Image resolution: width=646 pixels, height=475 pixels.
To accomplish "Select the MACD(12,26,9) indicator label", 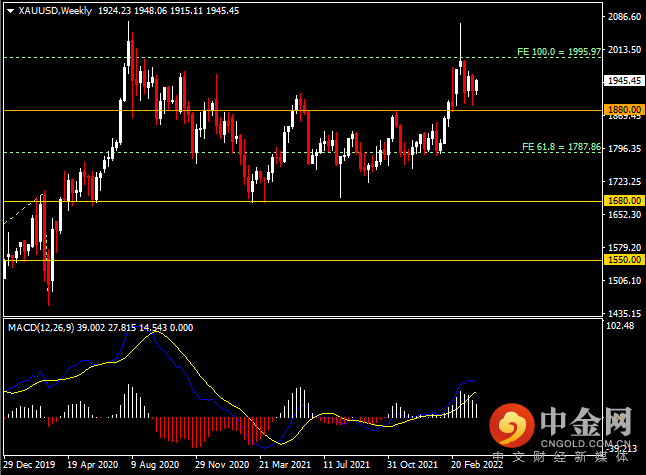I will (x=41, y=328).
